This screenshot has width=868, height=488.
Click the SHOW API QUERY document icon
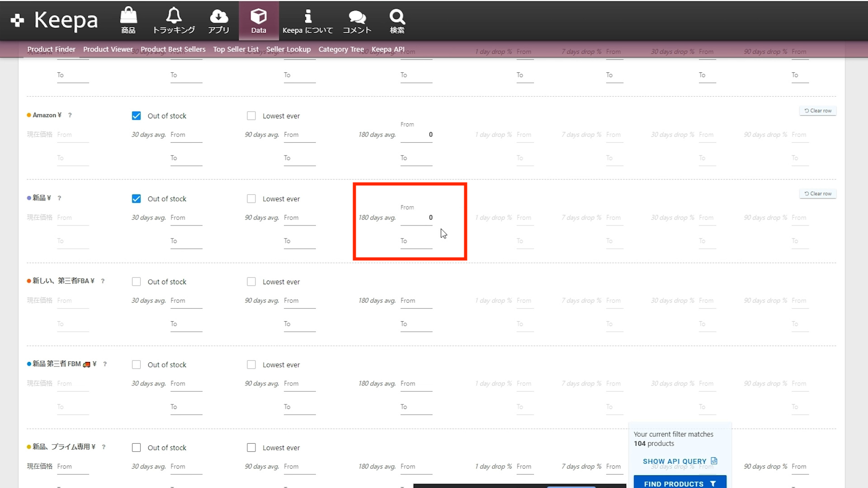coord(714,461)
